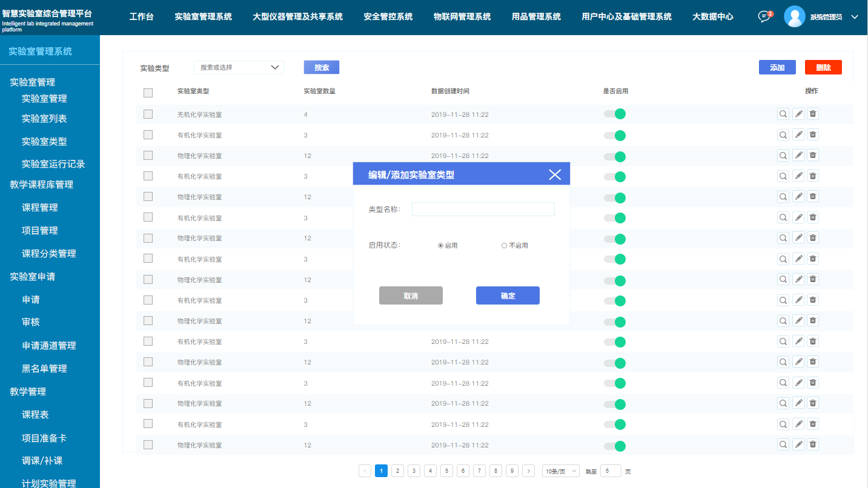Click the pencil icon in the bottom-most 物理化学实验室 row
This screenshot has height=488, width=868.
point(798,444)
